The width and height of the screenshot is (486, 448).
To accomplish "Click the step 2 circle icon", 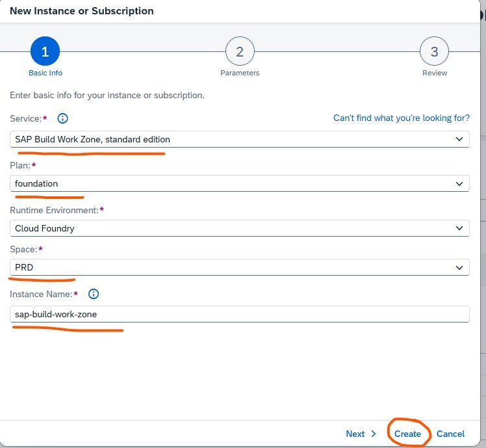I will point(240,52).
